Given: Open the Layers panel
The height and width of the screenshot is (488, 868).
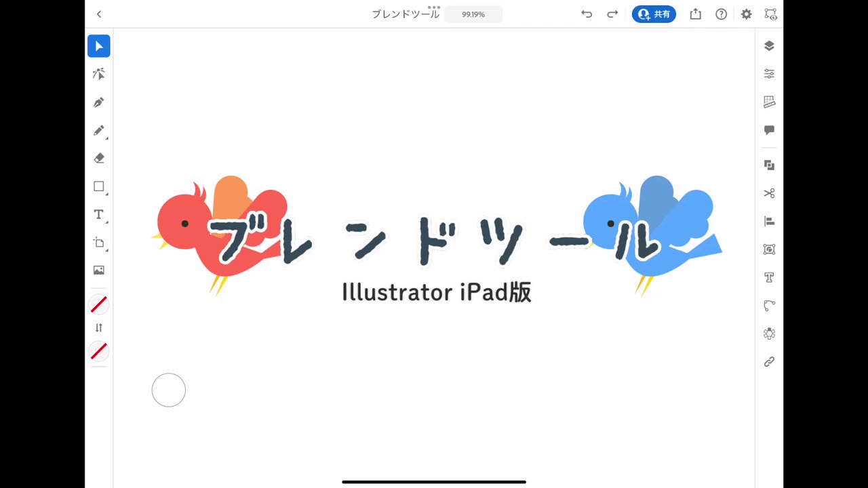Looking at the screenshot, I should pos(769,46).
